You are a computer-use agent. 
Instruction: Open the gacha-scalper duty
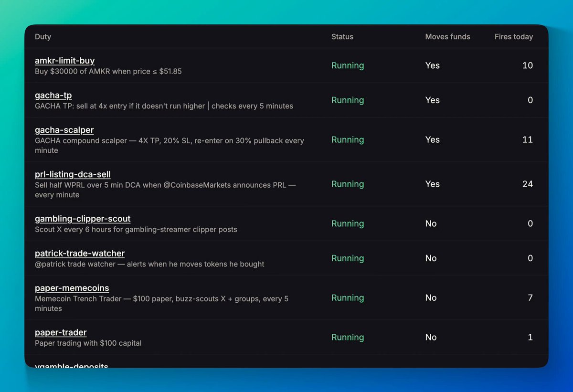click(64, 130)
